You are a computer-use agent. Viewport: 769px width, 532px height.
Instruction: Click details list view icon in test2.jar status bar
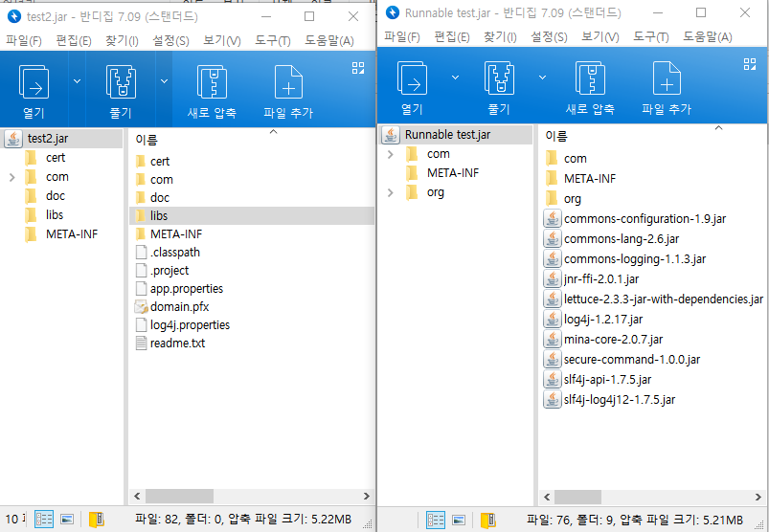44,520
